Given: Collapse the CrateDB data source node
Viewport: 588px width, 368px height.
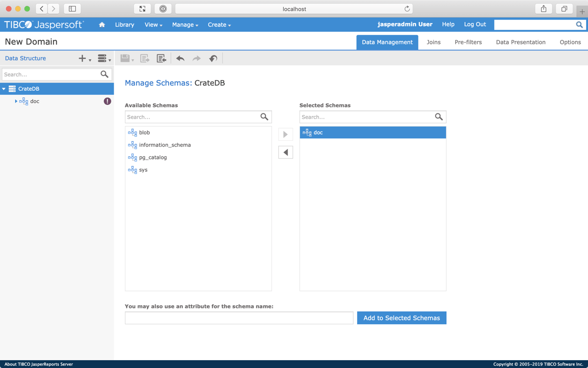Looking at the screenshot, I should point(4,89).
